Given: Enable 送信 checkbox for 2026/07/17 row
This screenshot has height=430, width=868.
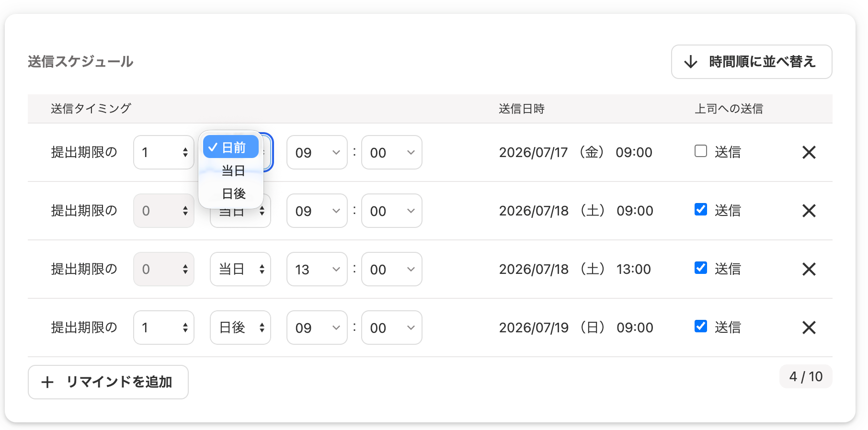Looking at the screenshot, I should [701, 151].
